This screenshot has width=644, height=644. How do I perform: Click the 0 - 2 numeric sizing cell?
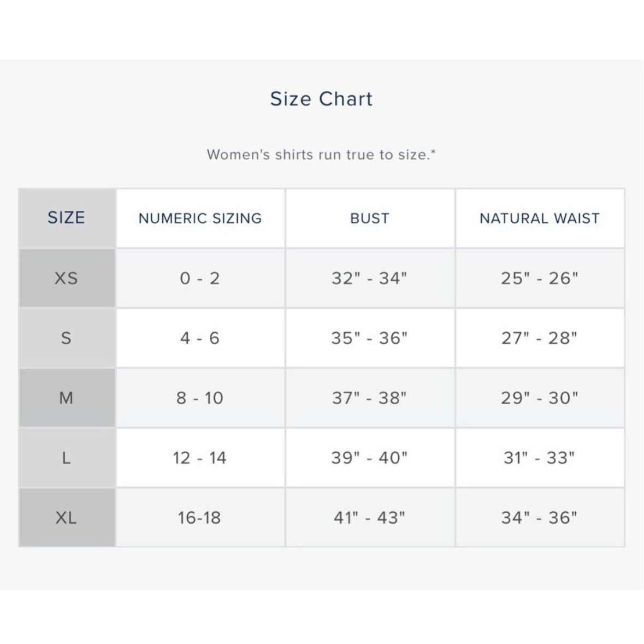(200, 278)
